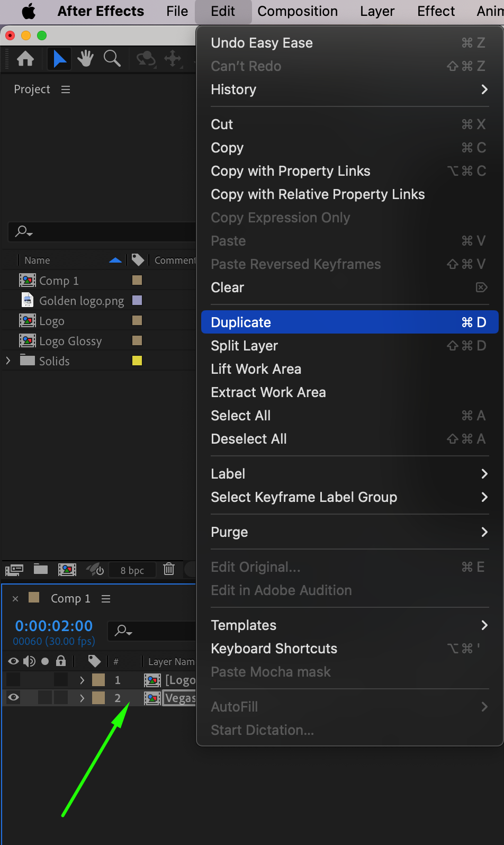Toggle lock box for layer 2
Screen dimensions: 504x845
coord(61,697)
